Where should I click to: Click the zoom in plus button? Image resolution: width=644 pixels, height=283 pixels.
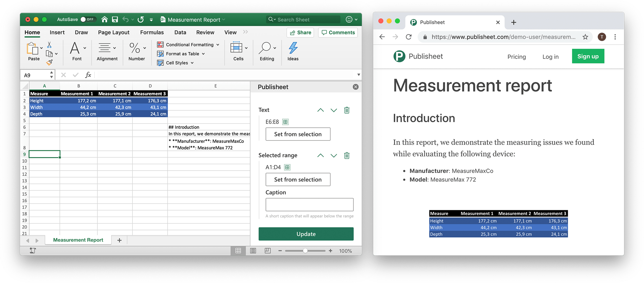(330, 251)
